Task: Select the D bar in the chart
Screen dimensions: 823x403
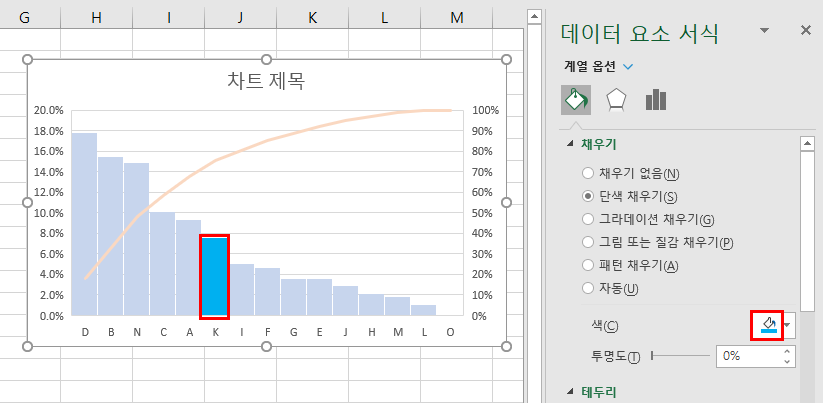Action: [84, 224]
